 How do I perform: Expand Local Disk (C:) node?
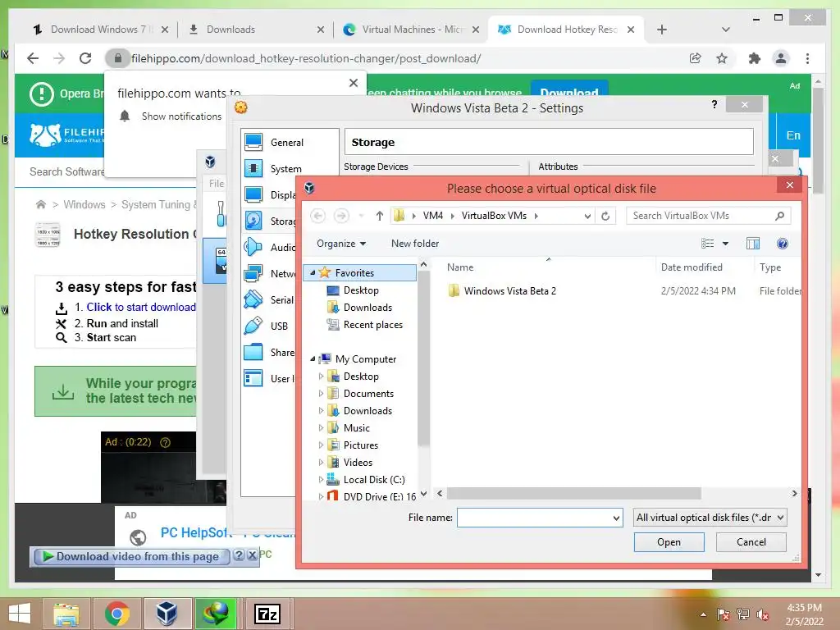pos(321,479)
